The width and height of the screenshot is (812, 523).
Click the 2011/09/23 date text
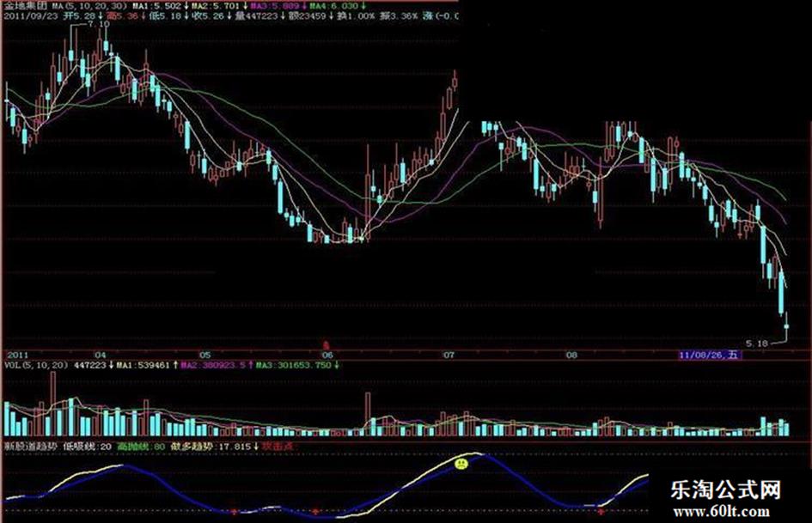29,16
